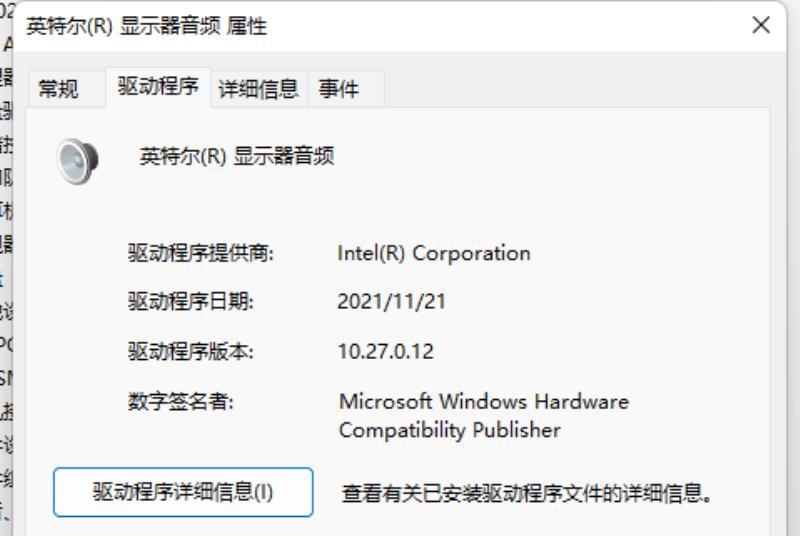Select the 驱动程序 tab
The image size is (800, 536).
point(158,87)
